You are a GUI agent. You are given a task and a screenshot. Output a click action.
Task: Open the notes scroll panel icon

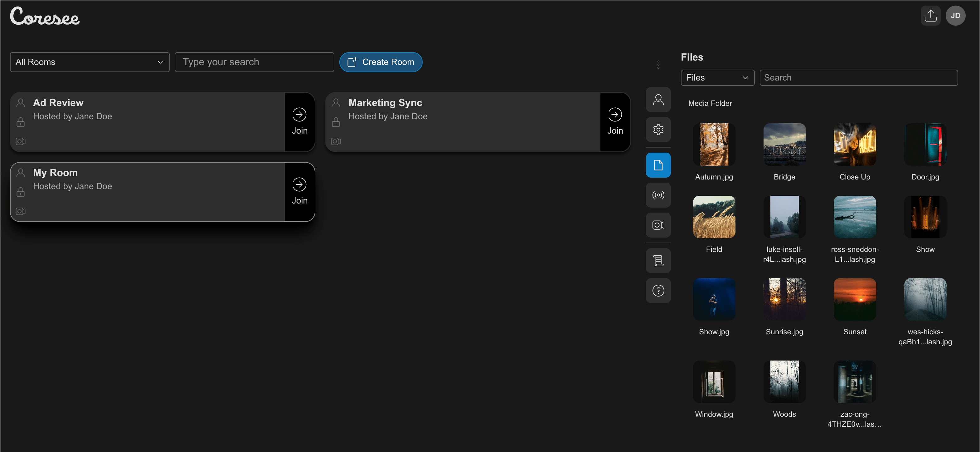[x=658, y=260]
